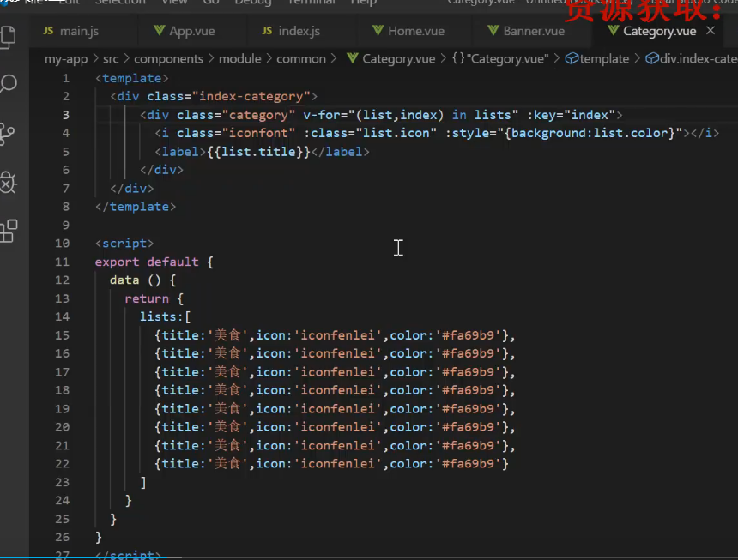
Task: Place cursor on opening <template> tag
Action: (x=131, y=79)
